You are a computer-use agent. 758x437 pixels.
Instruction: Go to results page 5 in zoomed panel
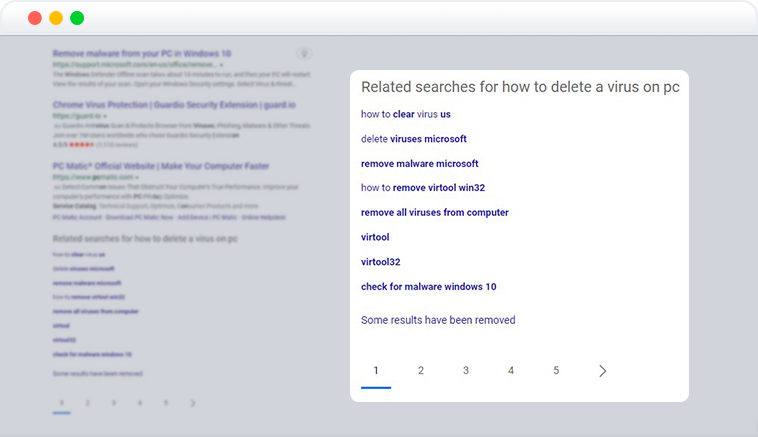[556, 370]
